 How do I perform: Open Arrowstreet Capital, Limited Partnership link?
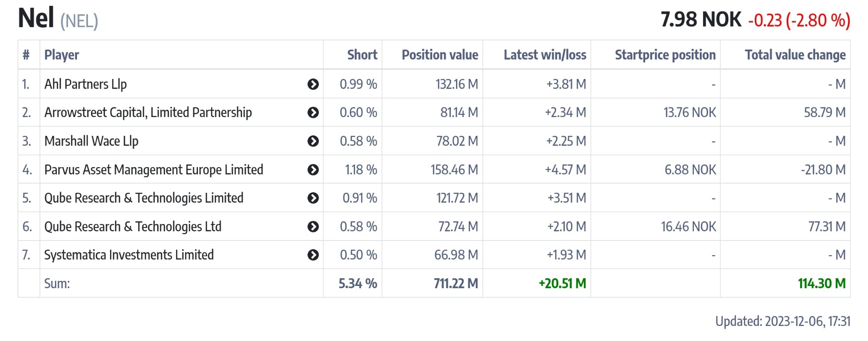pos(148,112)
